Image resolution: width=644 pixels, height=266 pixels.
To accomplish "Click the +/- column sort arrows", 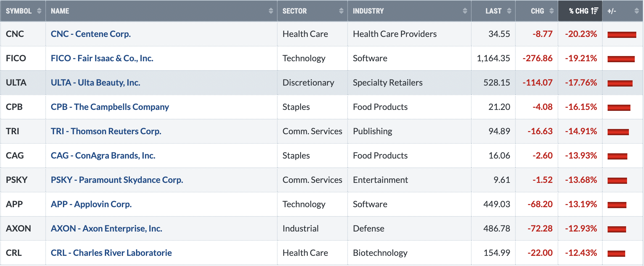I will click(x=637, y=11).
